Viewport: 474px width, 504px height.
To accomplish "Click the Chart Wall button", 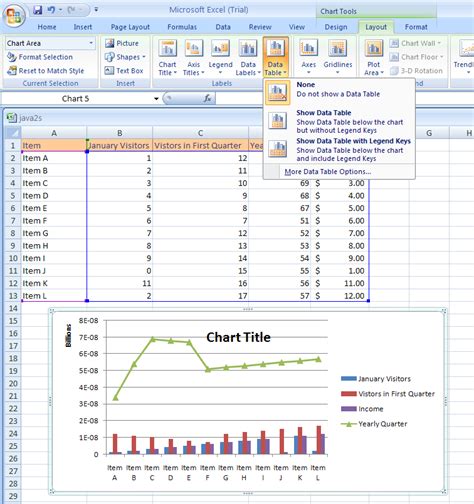I will pyautogui.click(x=416, y=43).
